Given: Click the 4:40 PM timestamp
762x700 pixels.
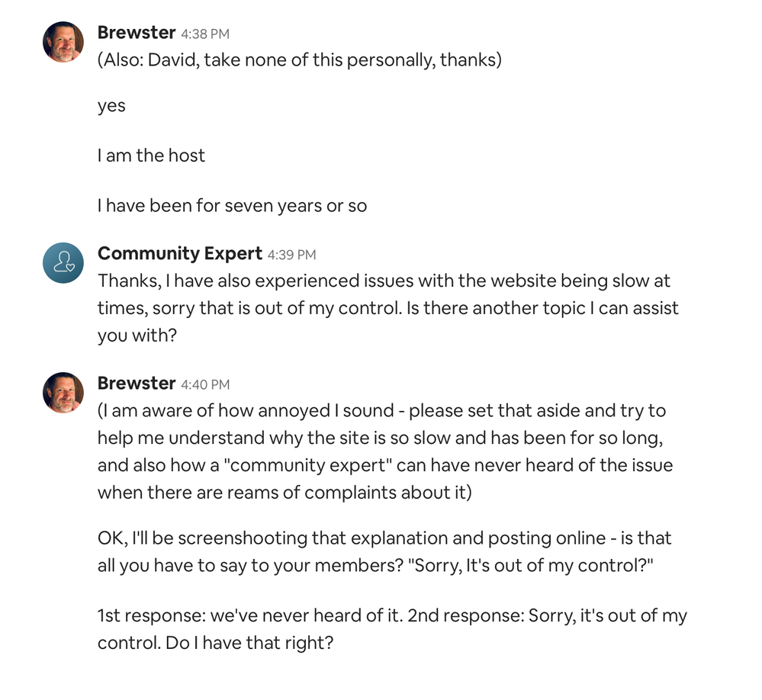Looking at the screenshot, I should (205, 384).
